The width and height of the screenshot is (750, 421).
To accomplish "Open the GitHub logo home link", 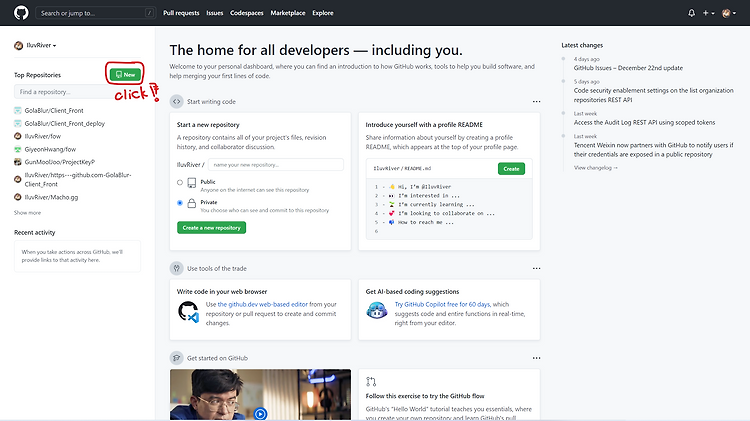I will (21, 13).
